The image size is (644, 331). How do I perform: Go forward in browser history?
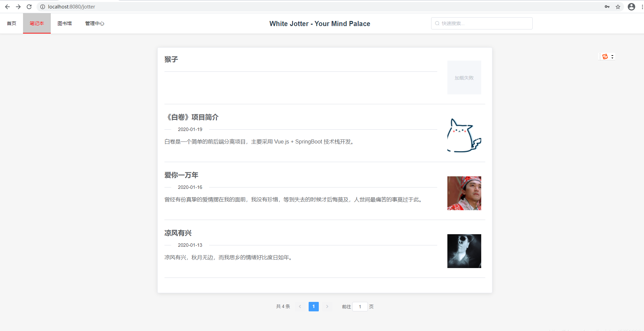tap(18, 7)
